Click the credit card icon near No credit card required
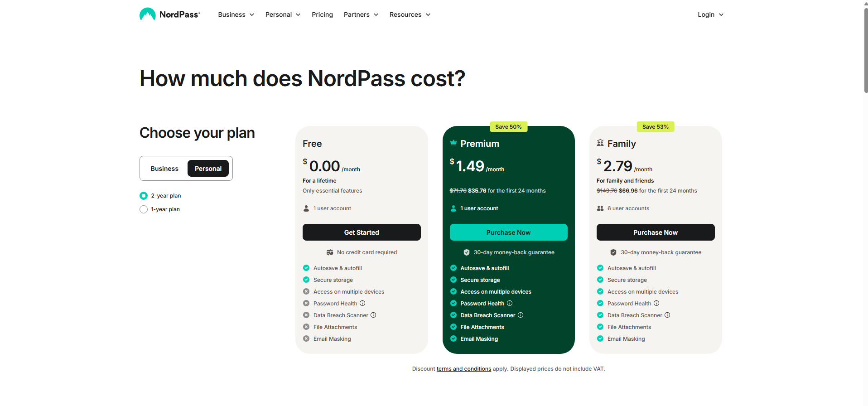Image resolution: width=868 pixels, height=406 pixels. [330, 252]
